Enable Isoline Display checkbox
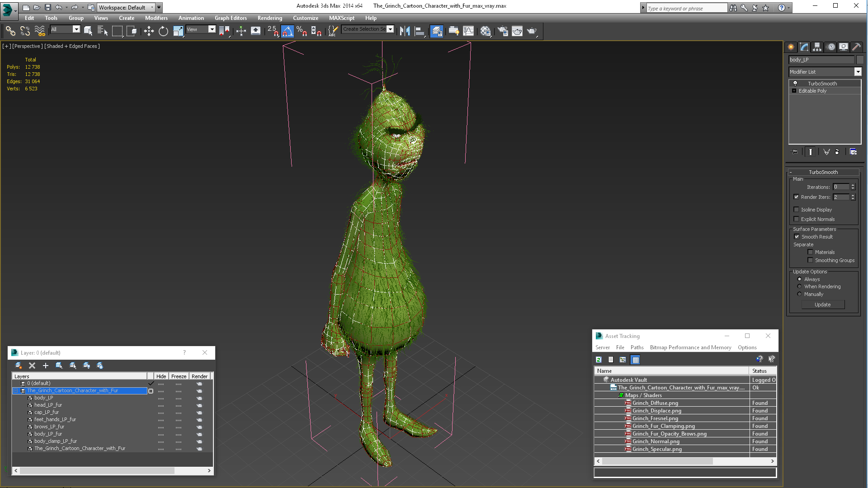The height and width of the screenshot is (488, 868). click(x=797, y=210)
